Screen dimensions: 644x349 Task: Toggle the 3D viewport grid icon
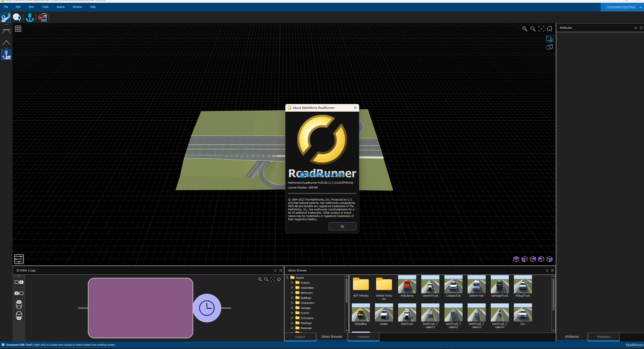[18, 29]
